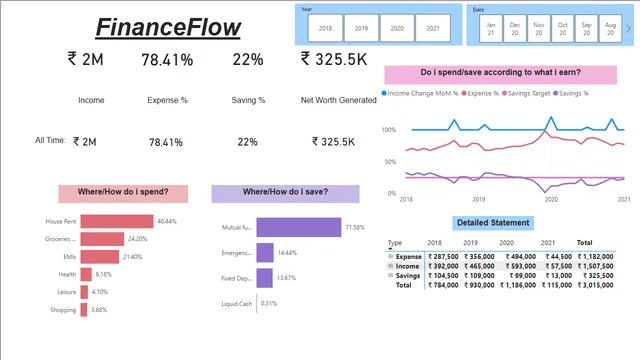Click the date slicer next arrow

[x=629, y=29]
